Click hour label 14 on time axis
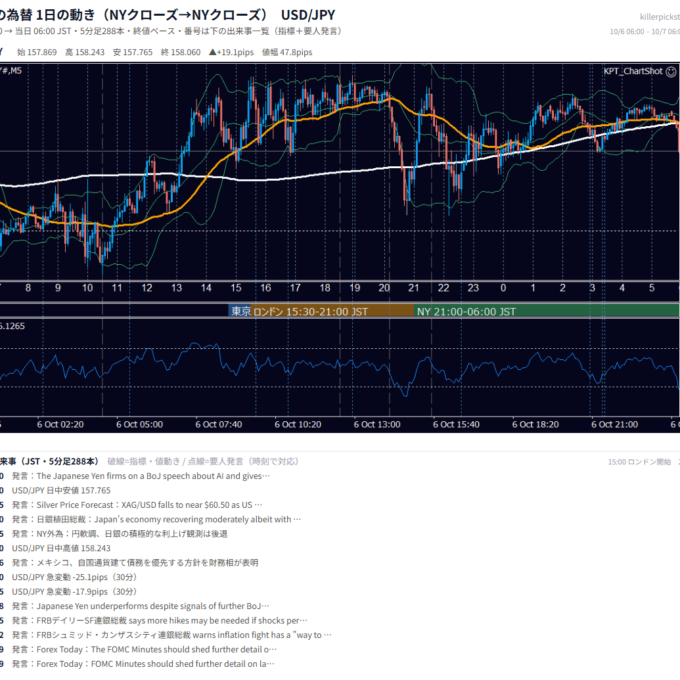680x680 pixels. [206, 288]
